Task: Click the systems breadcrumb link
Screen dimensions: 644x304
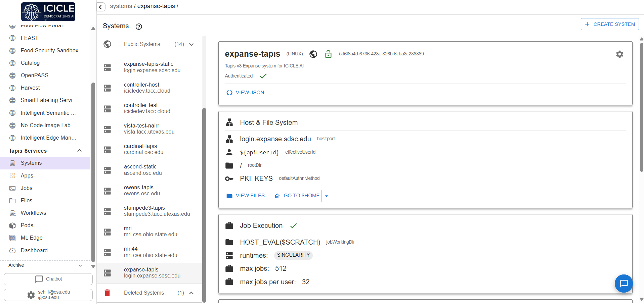Action: point(121,6)
